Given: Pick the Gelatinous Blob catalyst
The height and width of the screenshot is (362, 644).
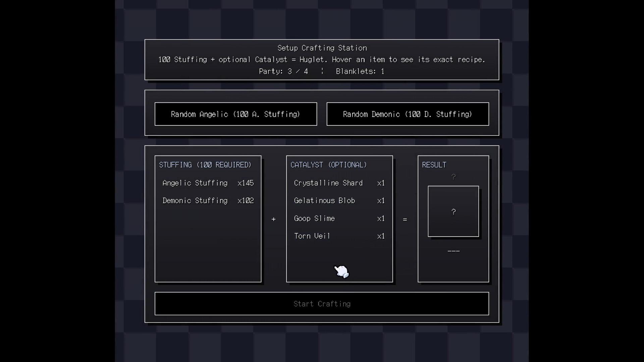Looking at the screenshot, I should (339, 200).
